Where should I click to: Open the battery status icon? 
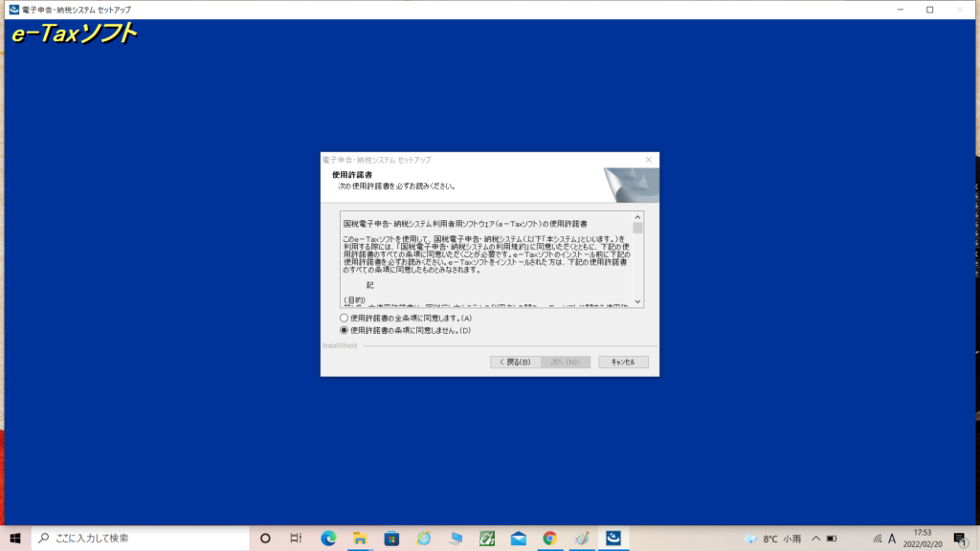pyautogui.click(x=832, y=539)
